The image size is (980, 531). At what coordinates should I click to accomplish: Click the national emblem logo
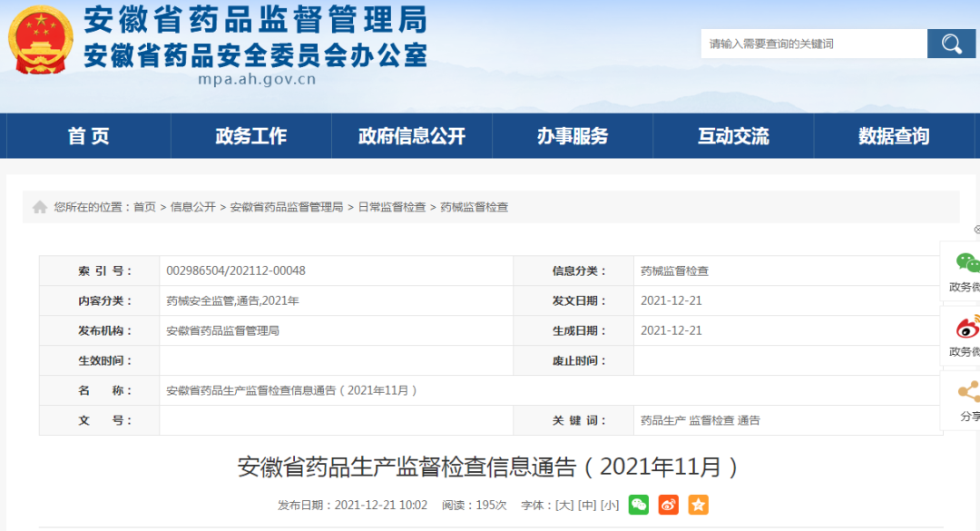(41, 41)
